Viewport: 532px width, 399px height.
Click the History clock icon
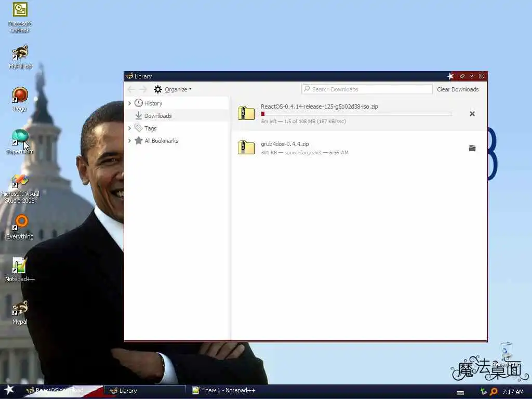point(138,103)
